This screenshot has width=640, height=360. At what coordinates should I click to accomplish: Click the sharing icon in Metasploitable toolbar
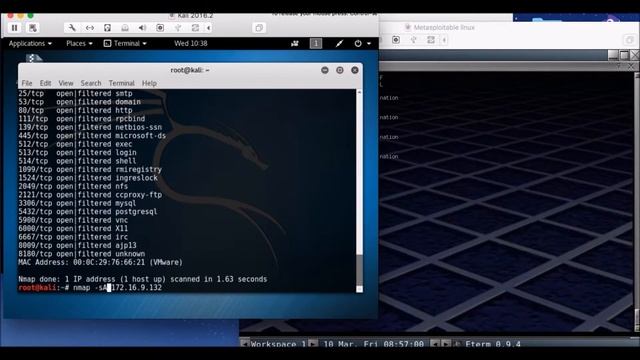[431, 40]
